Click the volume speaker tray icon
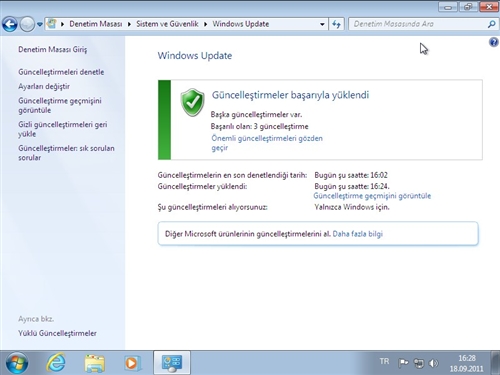Viewport: 500px width, 375px height. pyautogui.click(x=433, y=363)
